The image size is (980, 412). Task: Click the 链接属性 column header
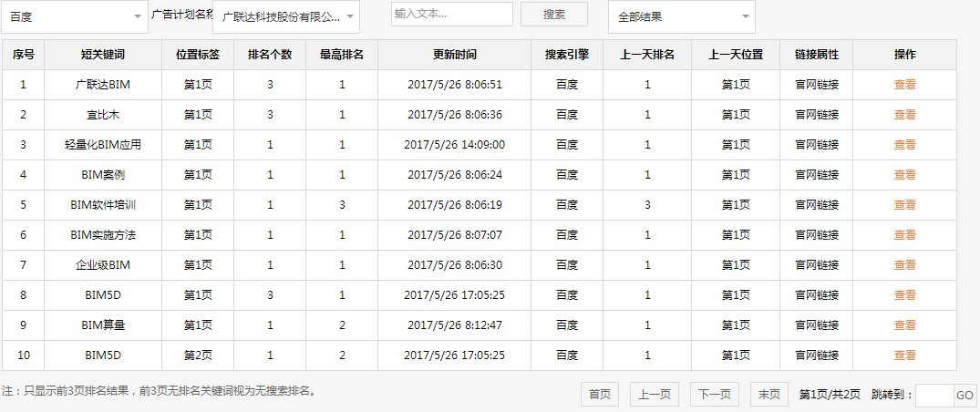tap(816, 55)
